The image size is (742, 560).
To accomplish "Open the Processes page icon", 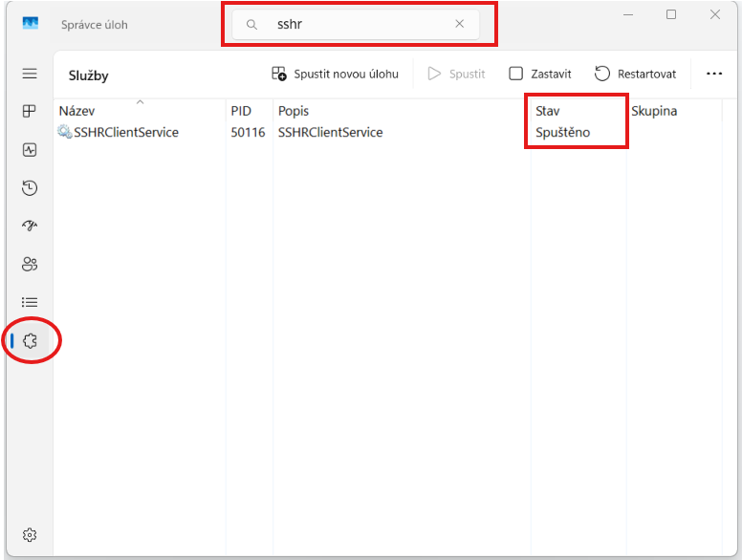I will coord(30,112).
